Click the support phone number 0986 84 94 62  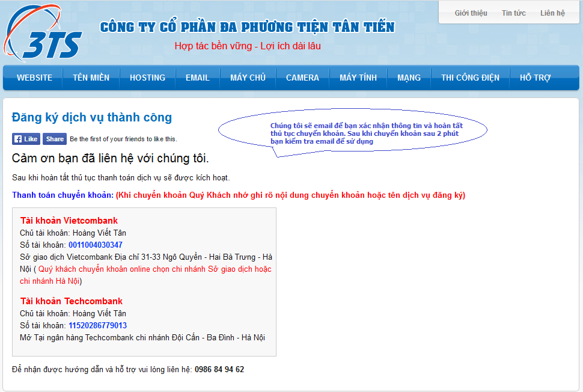point(219,369)
